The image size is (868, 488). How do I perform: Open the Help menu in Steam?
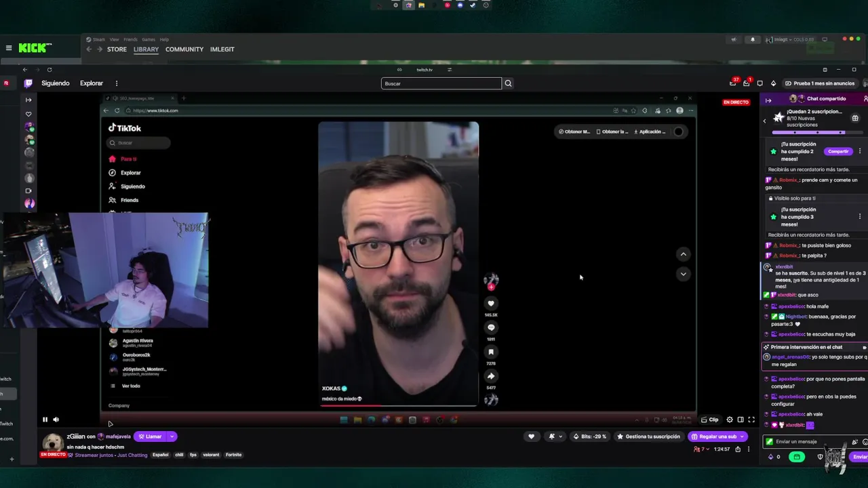[x=164, y=39]
